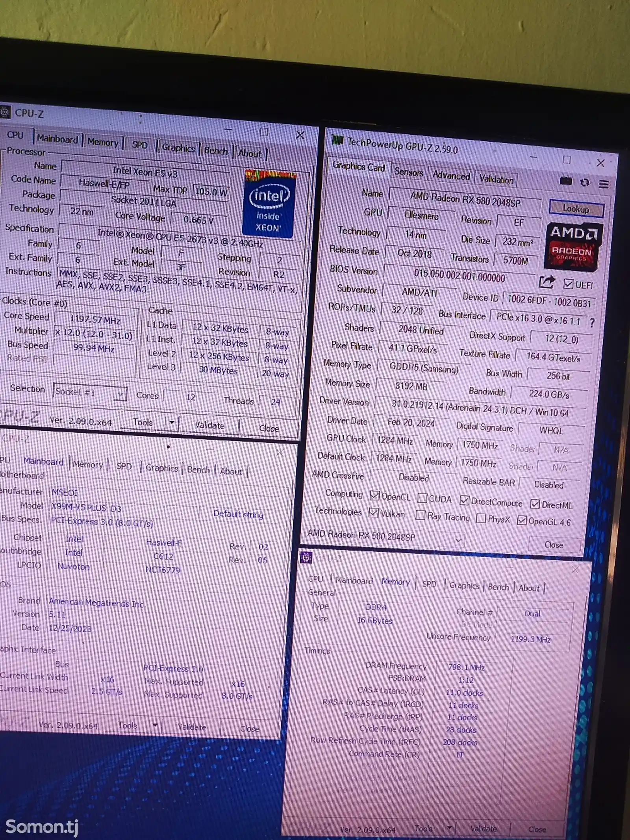Click the GPU name field RX 580 2048SP
Viewport: 630px width, 840px height.
[465, 200]
